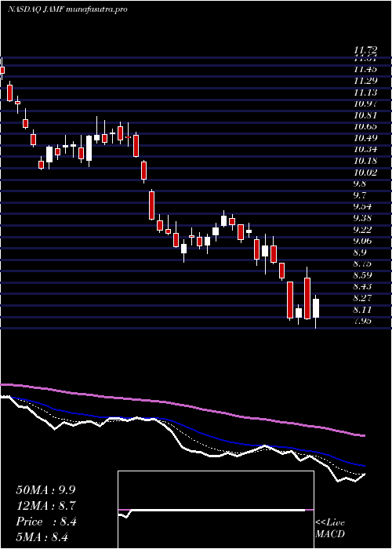Click the '<<Live' label
The height and width of the screenshot is (549, 392).
coord(330,523)
